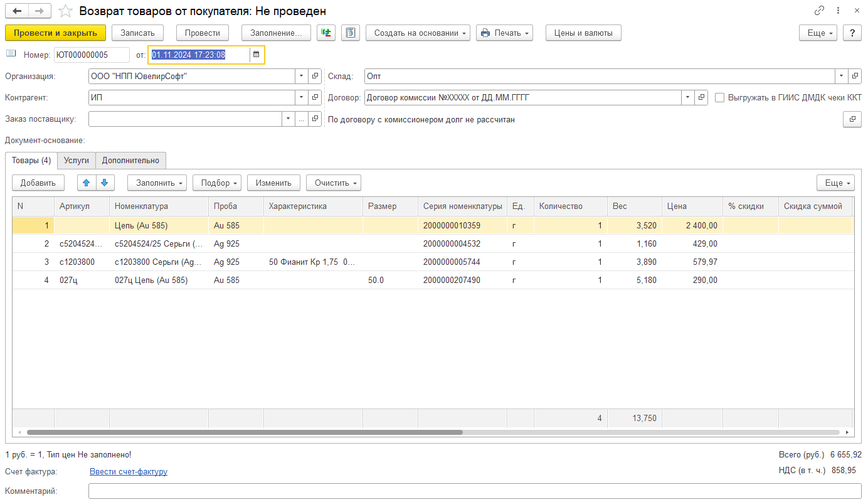This screenshot has width=868, height=502.
Task: Select cell с5204524/25 Серьги
Action: [x=159, y=243]
